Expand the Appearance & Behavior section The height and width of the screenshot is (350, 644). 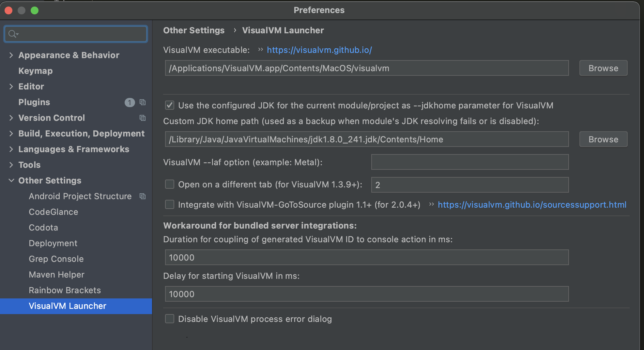(11, 55)
